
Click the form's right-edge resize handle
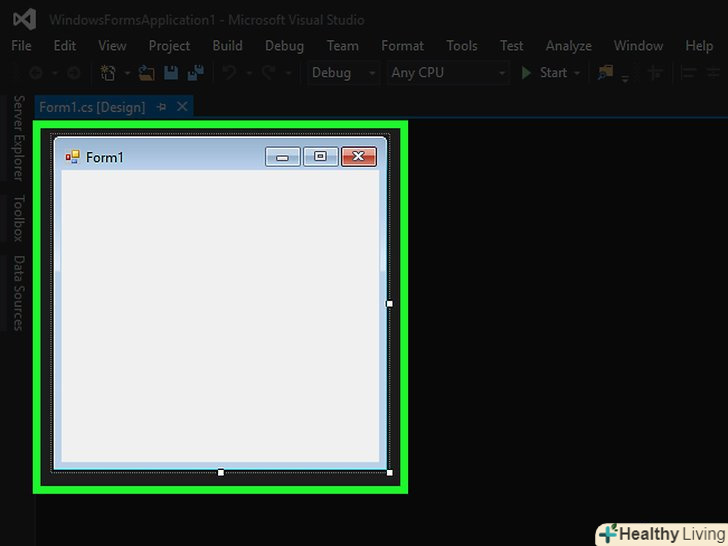389,303
